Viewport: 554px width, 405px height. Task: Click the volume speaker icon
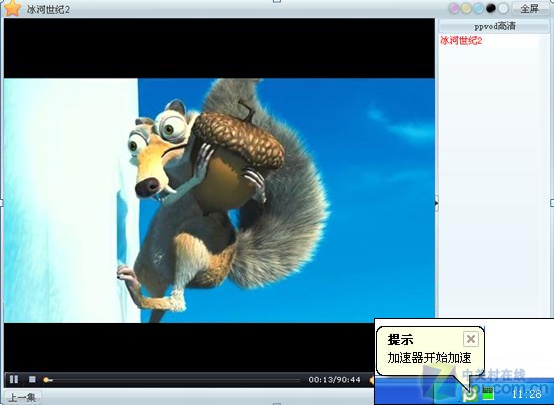pos(371,380)
